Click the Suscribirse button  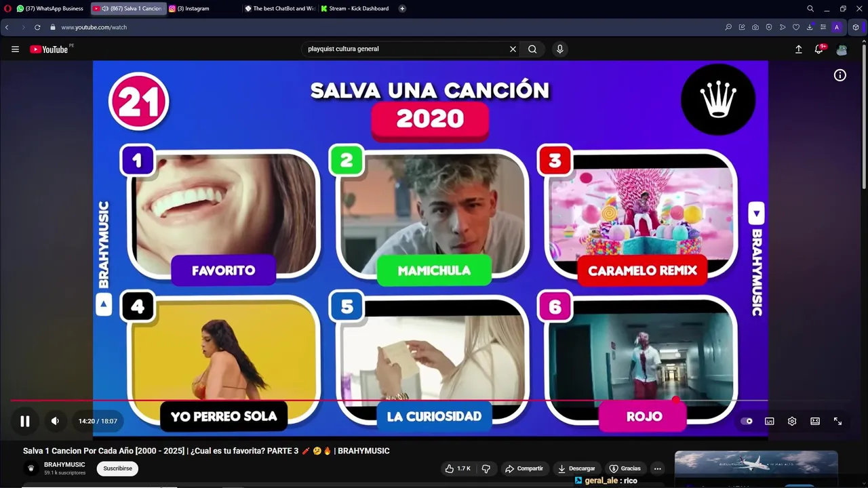click(x=117, y=468)
